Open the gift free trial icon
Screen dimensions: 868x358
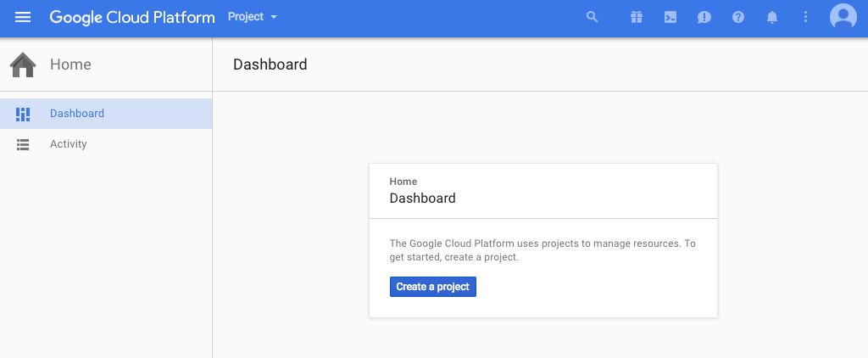point(637,17)
